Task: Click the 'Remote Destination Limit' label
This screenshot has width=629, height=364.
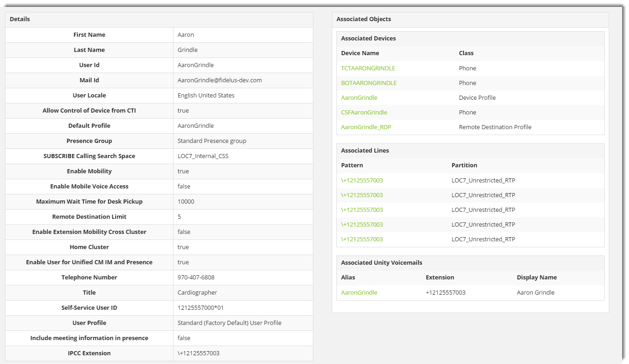Action: pyautogui.click(x=89, y=216)
